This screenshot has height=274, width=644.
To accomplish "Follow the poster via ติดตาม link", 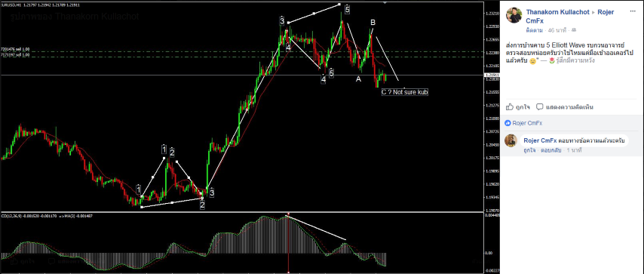I will pyautogui.click(x=534, y=30).
